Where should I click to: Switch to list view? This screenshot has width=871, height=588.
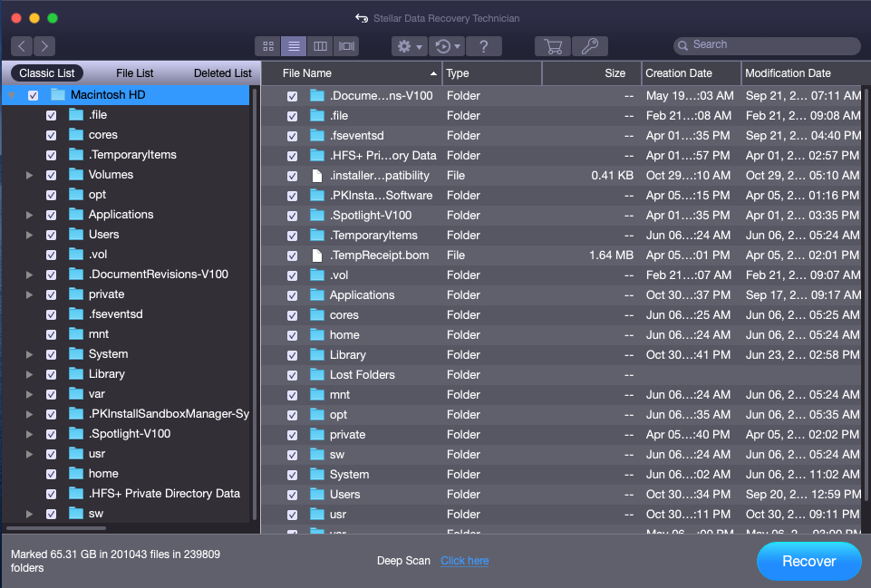[x=294, y=46]
